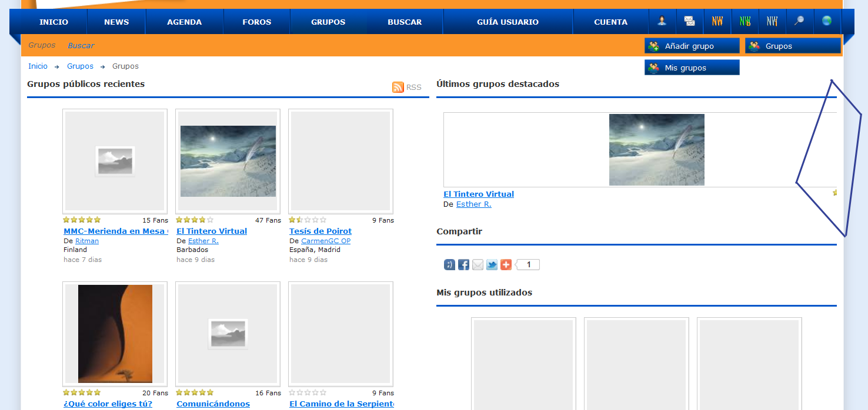Select the Grupos submenu tab in orange bar
Viewport: 868px width, 410px height.
coord(42,45)
